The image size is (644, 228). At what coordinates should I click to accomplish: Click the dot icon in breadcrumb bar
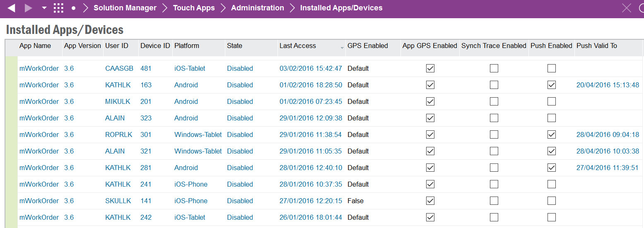(73, 8)
